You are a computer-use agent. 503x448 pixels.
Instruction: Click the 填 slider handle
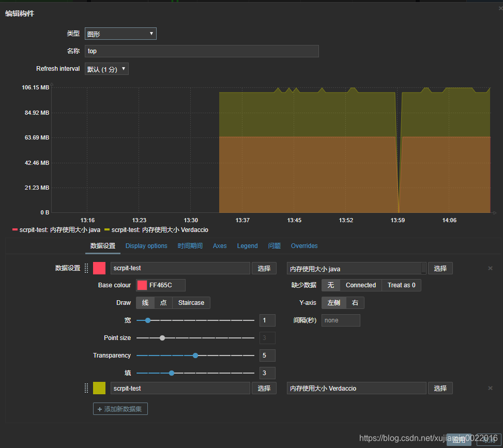tap(172, 373)
